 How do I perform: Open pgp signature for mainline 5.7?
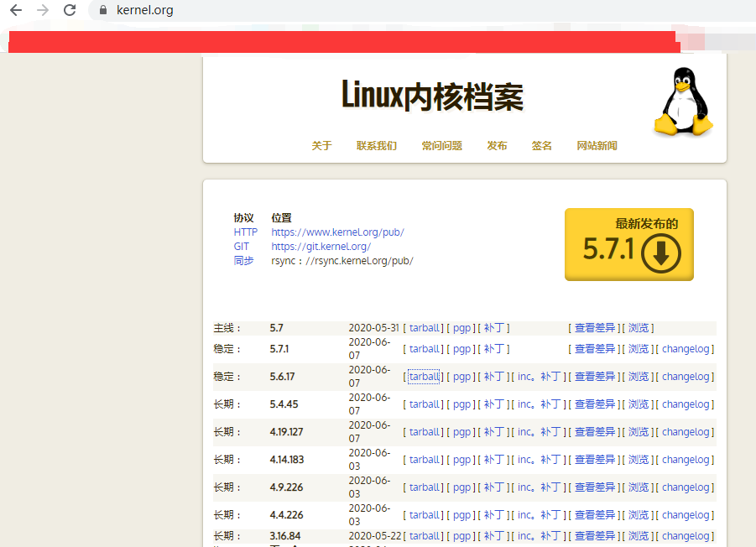coord(461,328)
